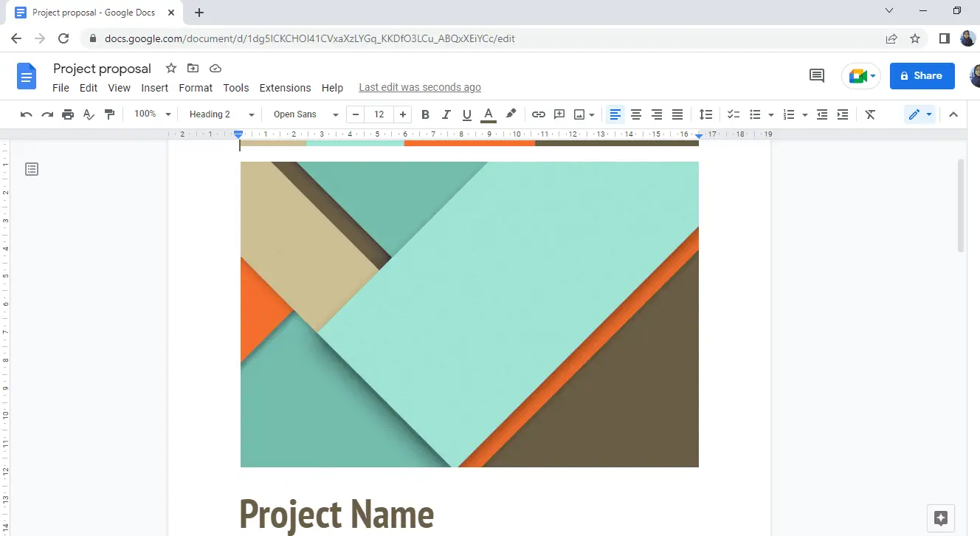This screenshot has width=980, height=536.
Task: Star the Project proposal document
Action: coord(170,68)
